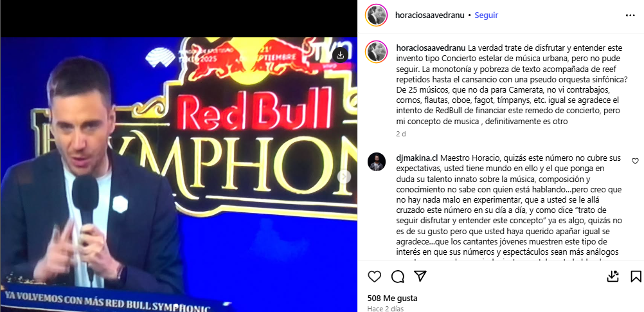Open the three-dots more options menu
644x312 pixels.
(x=631, y=15)
